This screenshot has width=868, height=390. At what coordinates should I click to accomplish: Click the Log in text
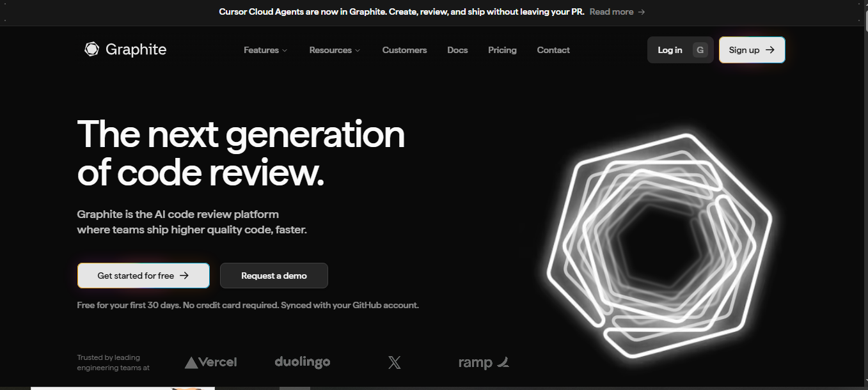670,50
